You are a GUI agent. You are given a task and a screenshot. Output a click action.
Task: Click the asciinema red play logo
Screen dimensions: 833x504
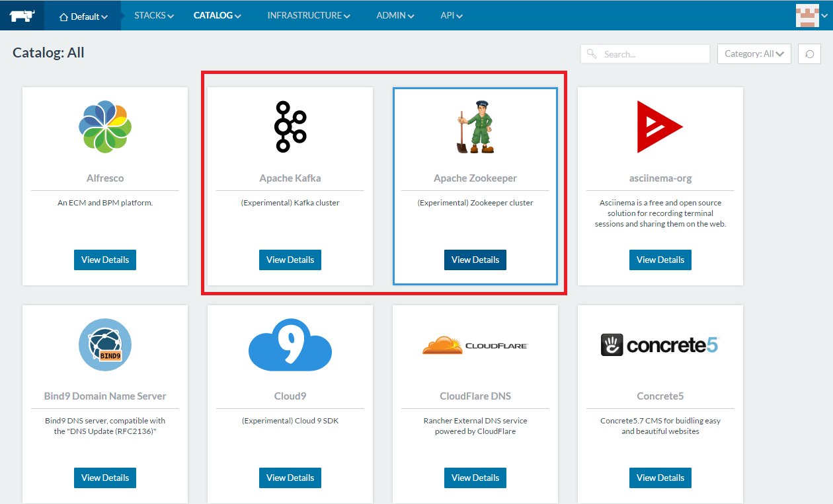pos(660,127)
